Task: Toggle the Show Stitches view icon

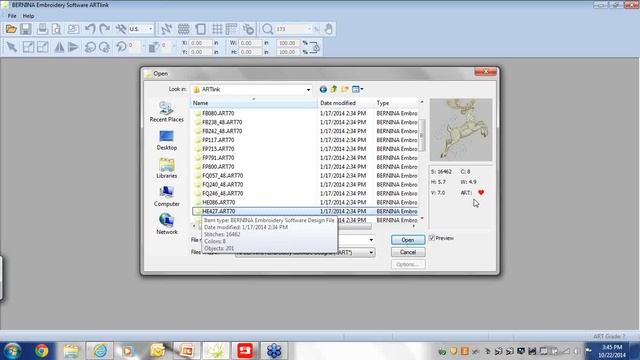Action: coord(167,29)
